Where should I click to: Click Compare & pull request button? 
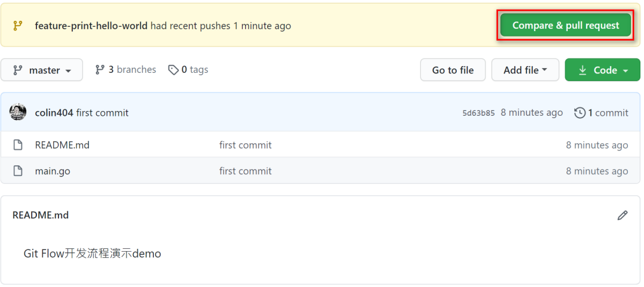click(565, 26)
